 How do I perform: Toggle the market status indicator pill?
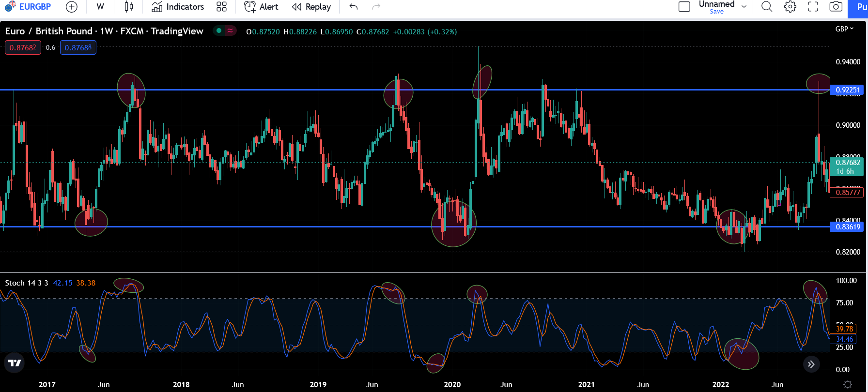225,31
